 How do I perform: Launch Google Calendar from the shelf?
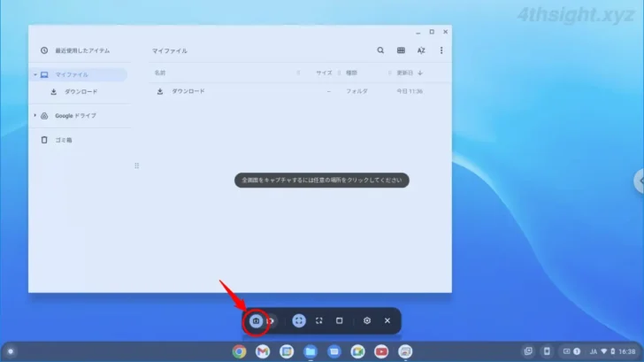287,351
